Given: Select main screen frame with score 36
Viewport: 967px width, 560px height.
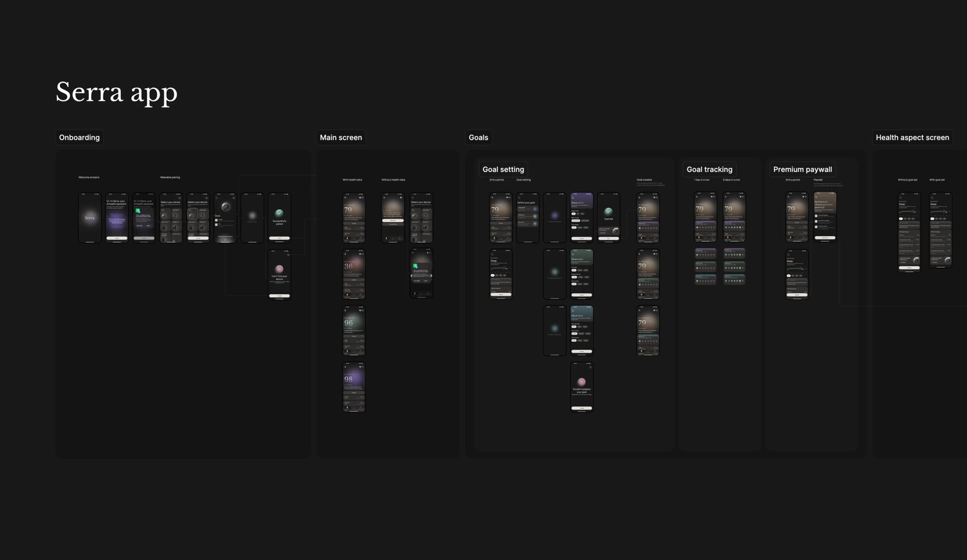Looking at the screenshot, I should [x=354, y=274].
